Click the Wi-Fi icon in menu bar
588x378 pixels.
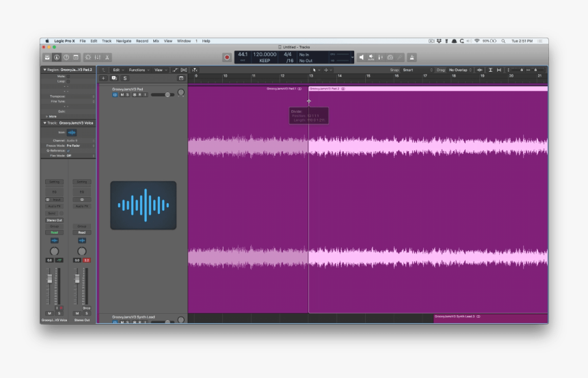pos(477,41)
